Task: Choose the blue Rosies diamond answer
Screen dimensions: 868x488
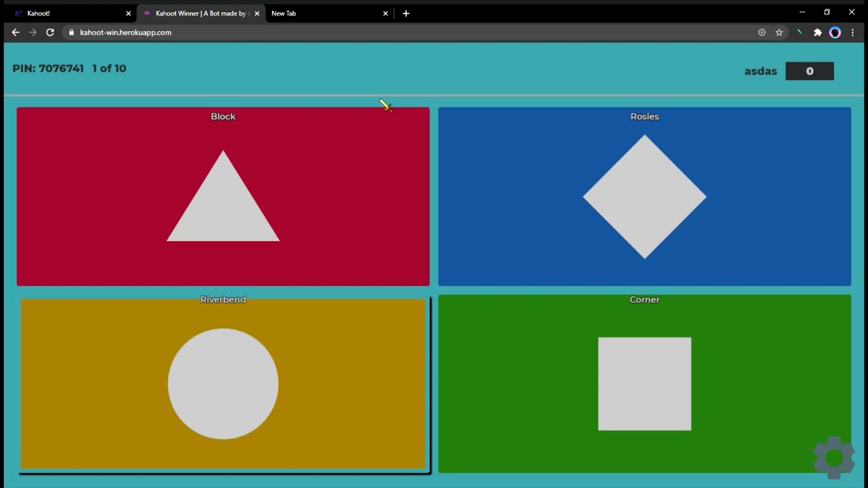Action: pyautogui.click(x=644, y=197)
